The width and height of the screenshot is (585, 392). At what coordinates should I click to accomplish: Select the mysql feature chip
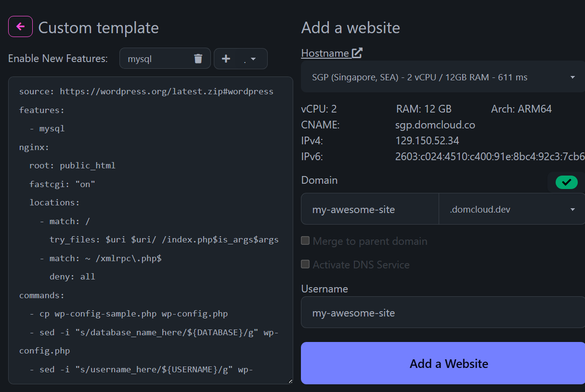pyautogui.click(x=154, y=59)
